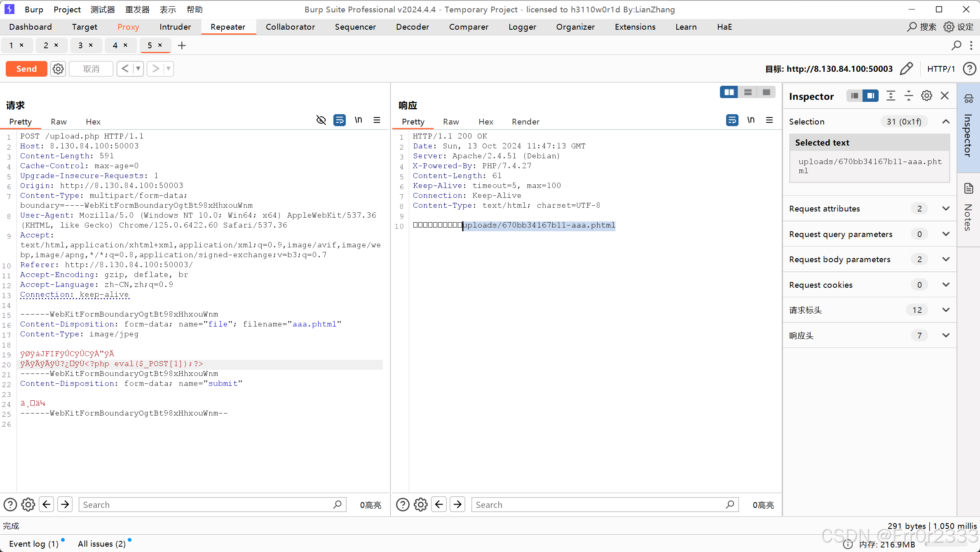Switch to the Render tab of the response

(525, 122)
